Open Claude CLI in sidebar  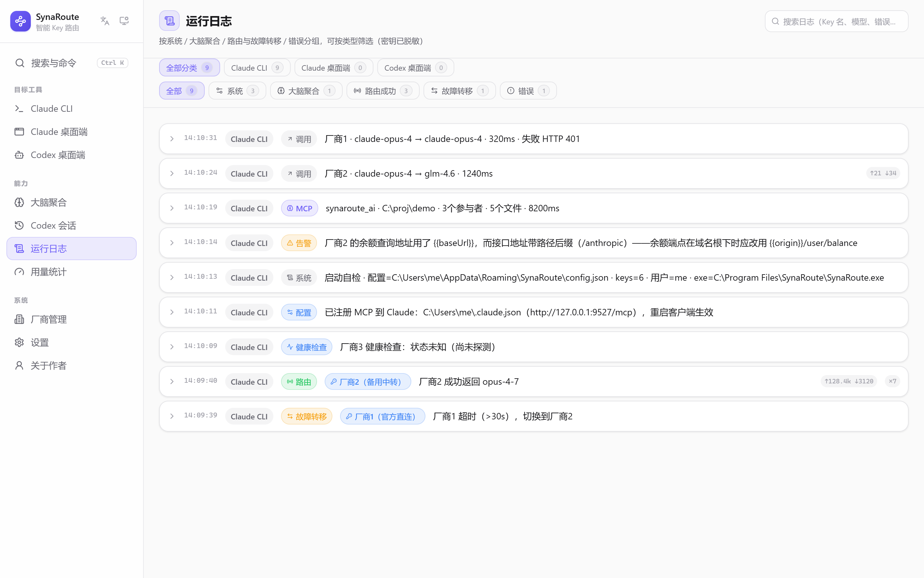point(72,109)
